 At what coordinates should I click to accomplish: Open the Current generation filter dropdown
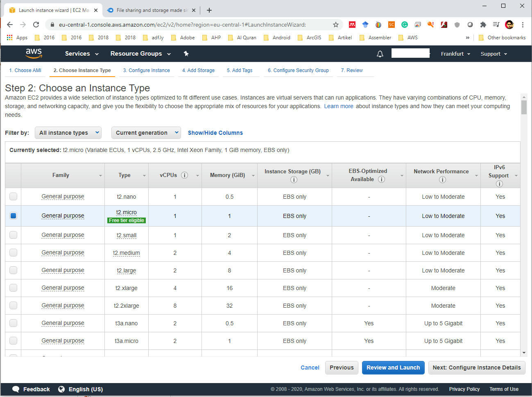(146, 133)
